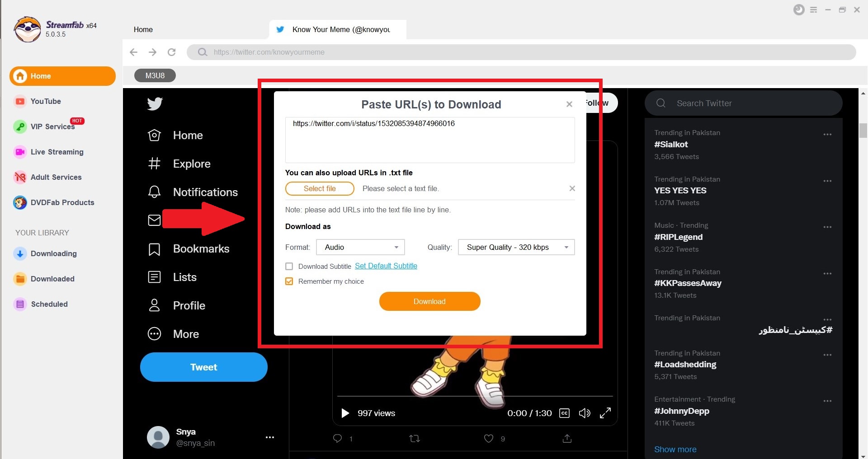Open Twitter Bookmarks
Image resolution: width=868 pixels, height=459 pixels.
click(x=189, y=249)
